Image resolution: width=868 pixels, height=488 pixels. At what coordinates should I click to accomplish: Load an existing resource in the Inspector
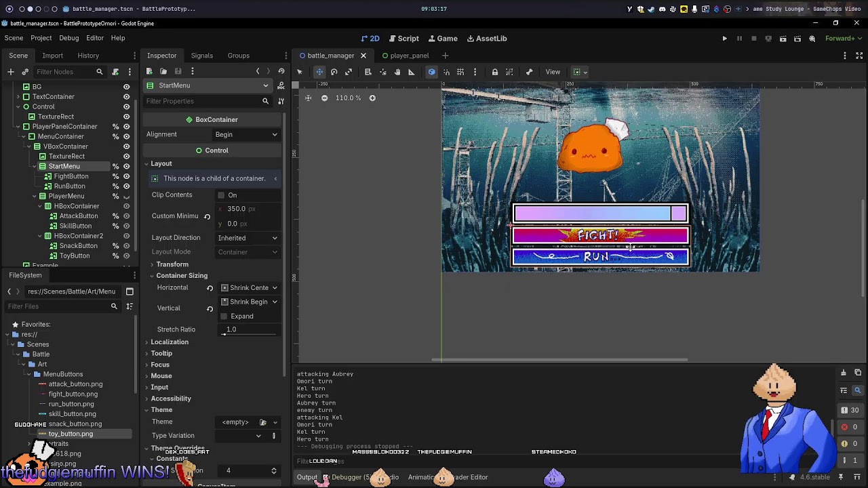pyautogui.click(x=163, y=71)
